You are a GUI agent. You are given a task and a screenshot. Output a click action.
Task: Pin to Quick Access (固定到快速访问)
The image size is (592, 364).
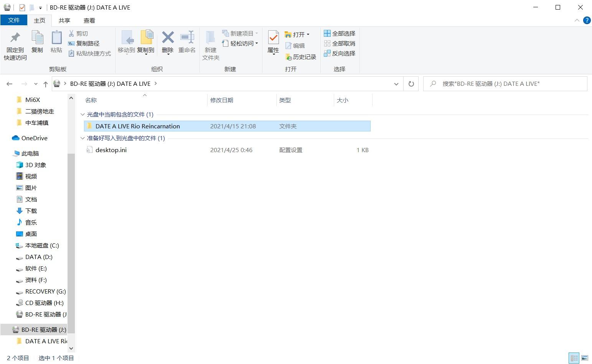tap(15, 46)
